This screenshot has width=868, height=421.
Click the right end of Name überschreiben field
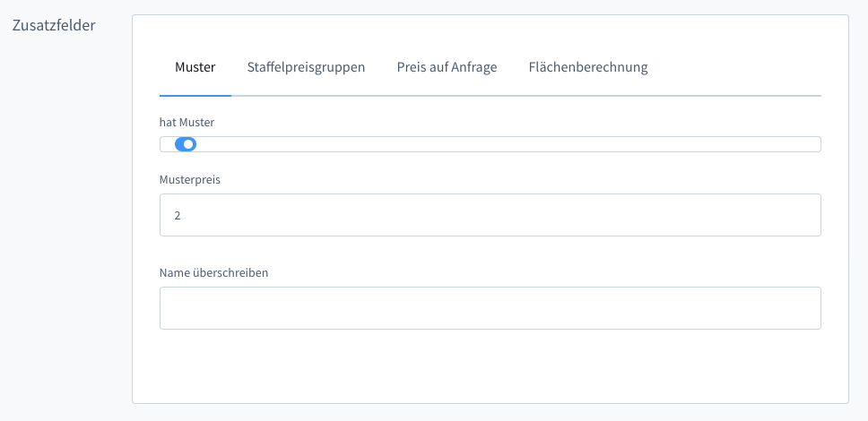coord(803,308)
